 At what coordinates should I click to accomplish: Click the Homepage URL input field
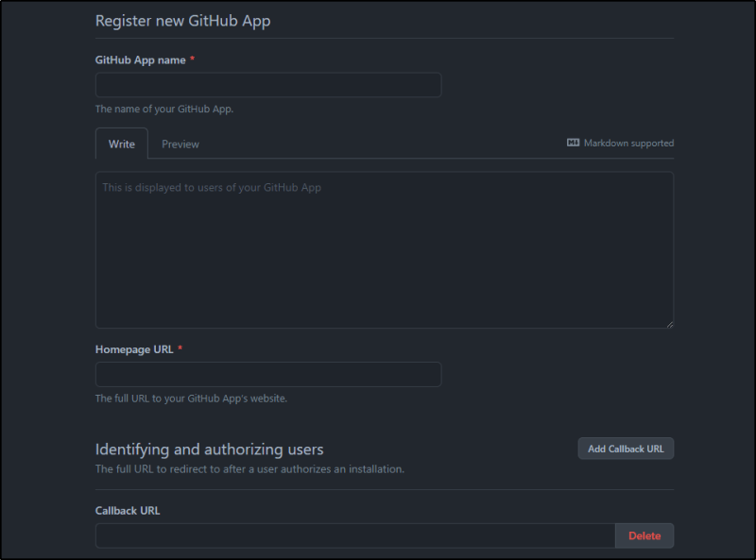(268, 375)
